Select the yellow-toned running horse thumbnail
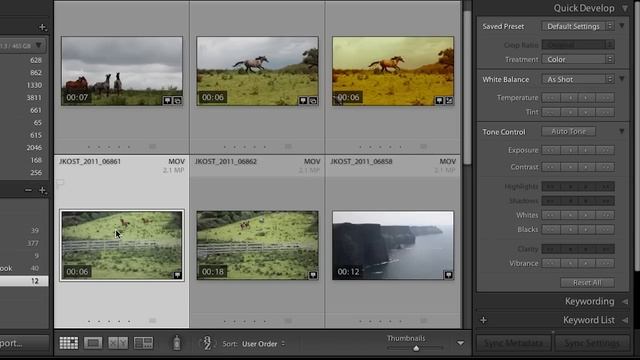The image size is (640, 360). (393, 71)
